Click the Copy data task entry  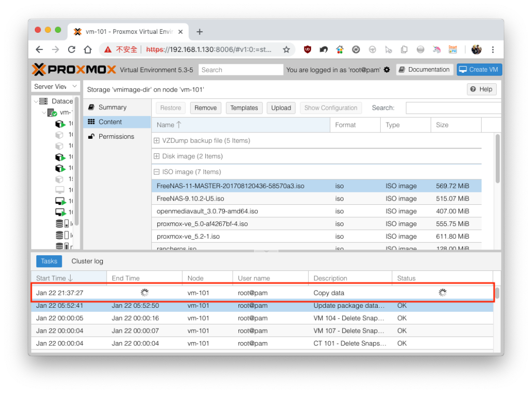click(262, 293)
